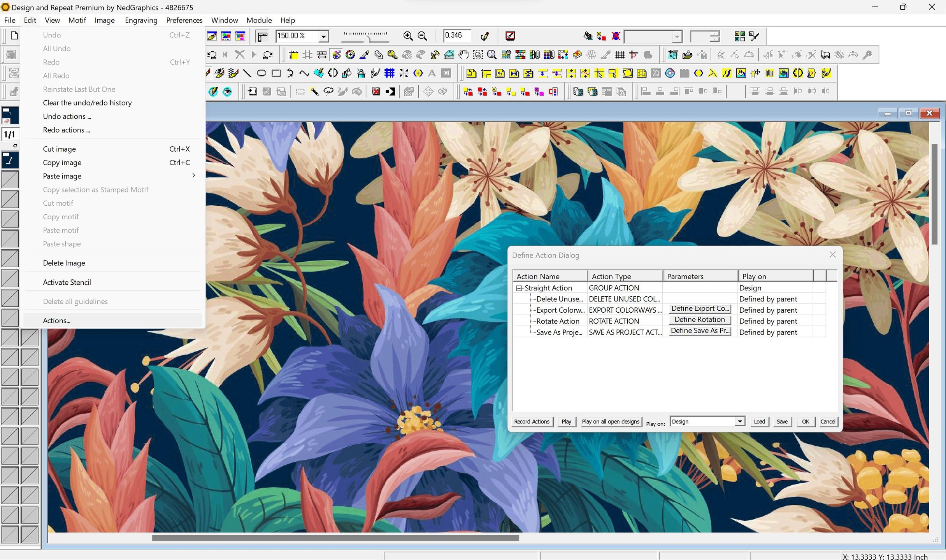
Task: Click the Zoom In magnifier icon
Action: tap(408, 36)
